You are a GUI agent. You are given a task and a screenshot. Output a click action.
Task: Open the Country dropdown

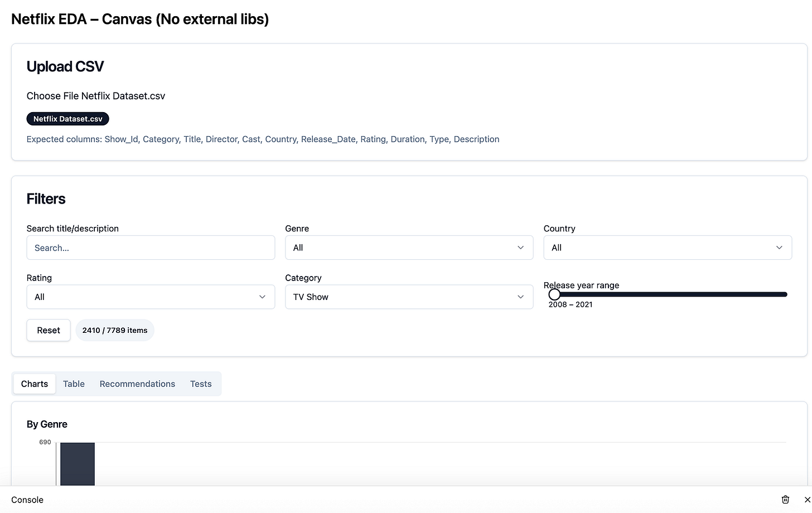coord(668,248)
